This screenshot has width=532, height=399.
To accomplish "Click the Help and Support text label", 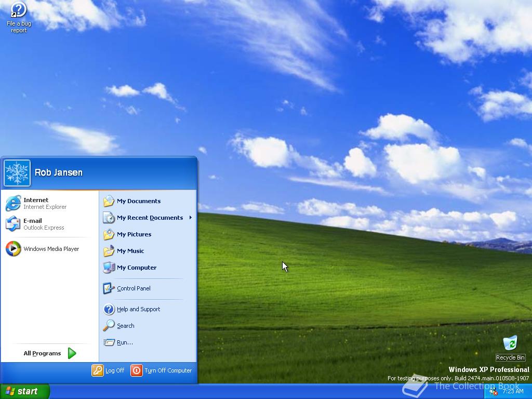I will pos(138,309).
